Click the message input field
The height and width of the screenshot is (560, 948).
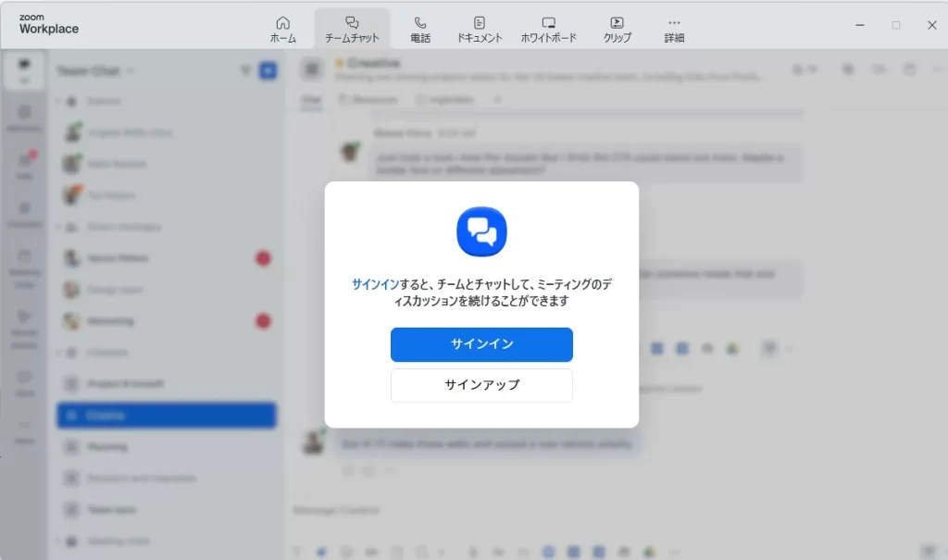(x=555, y=510)
